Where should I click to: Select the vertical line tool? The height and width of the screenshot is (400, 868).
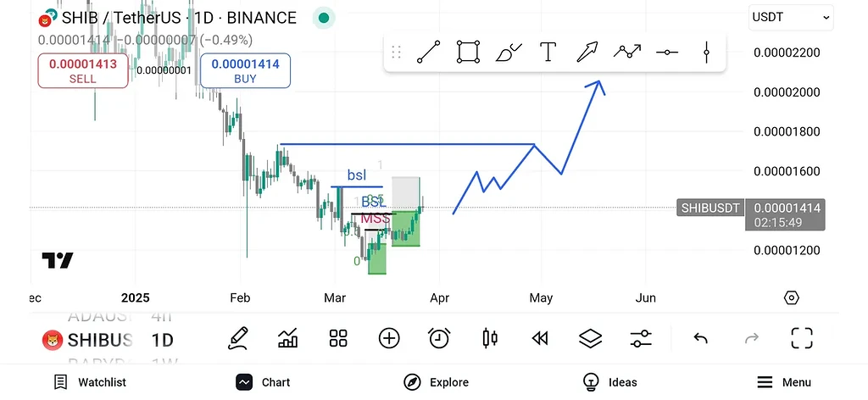(x=706, y=53)
